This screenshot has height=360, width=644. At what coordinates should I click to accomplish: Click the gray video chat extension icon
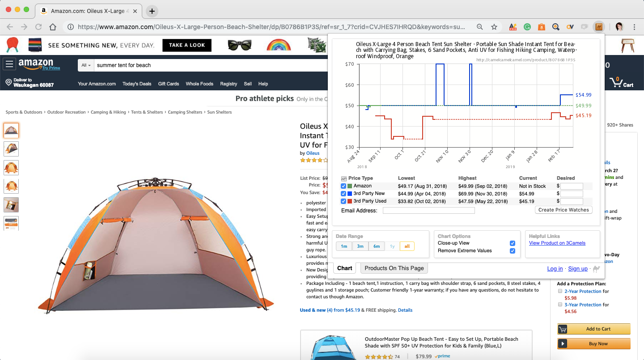point(584,27)
